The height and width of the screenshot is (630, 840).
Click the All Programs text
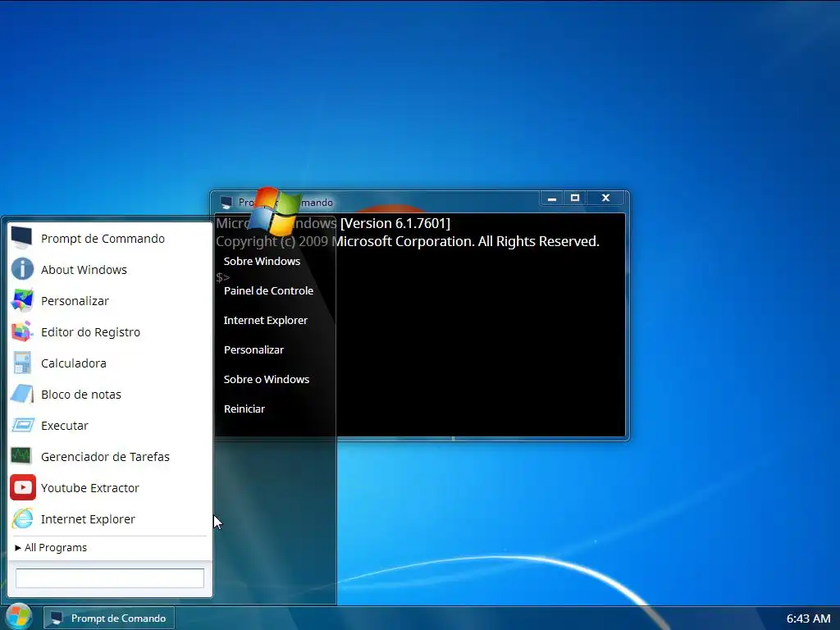(x=56, y=547)
